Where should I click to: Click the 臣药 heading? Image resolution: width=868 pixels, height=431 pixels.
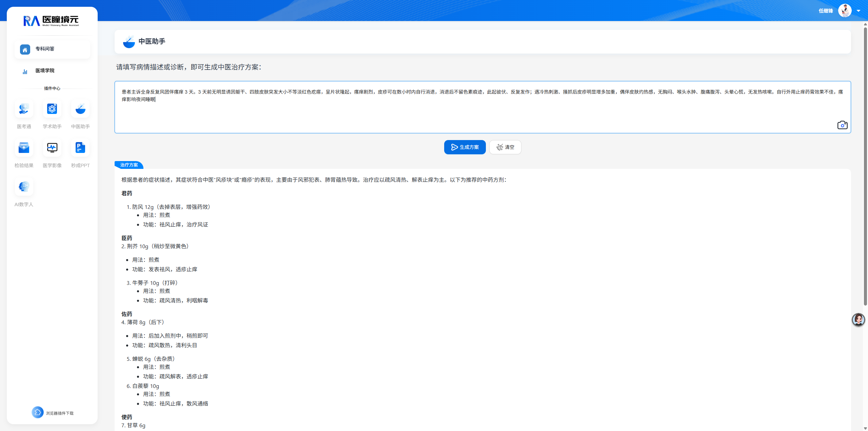click(x=127, y=238)
